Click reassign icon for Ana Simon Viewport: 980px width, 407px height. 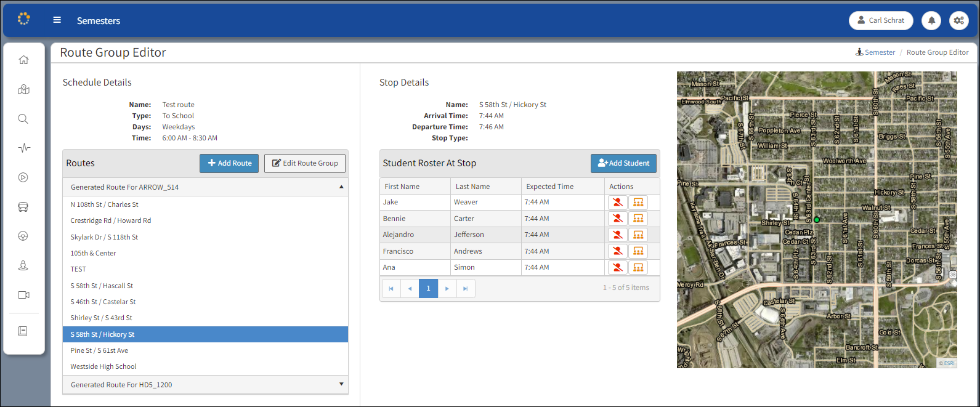click(x=638, y=267)
